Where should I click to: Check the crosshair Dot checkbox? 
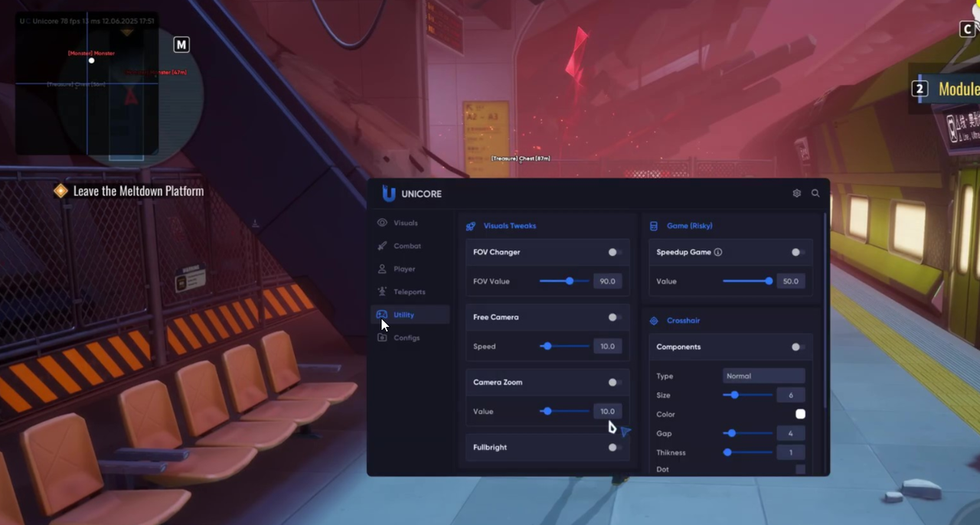(x=800, y=469)
